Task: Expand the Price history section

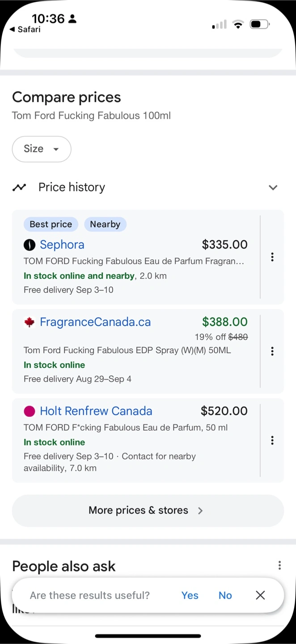Action: pyautogui.click(x=273, y=187)
